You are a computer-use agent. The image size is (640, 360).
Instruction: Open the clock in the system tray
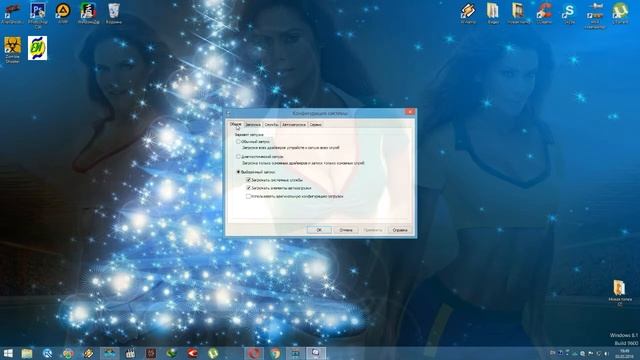(624, 353)
